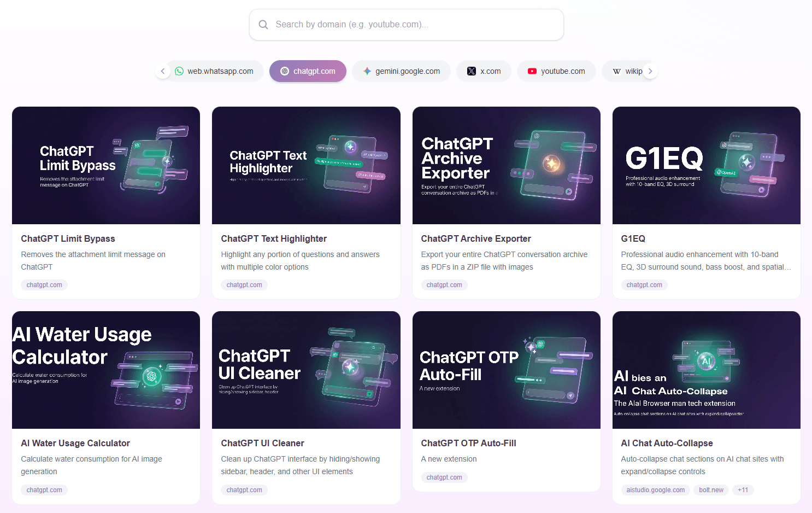Open the G1EQ title link
This screenshot has width=812, height=513.
[633, 238]
